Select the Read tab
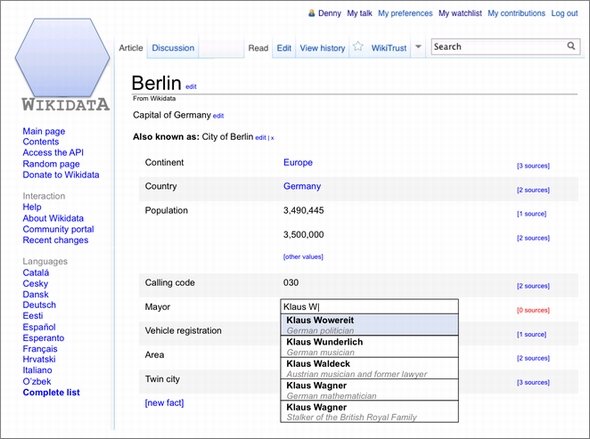 258,48
